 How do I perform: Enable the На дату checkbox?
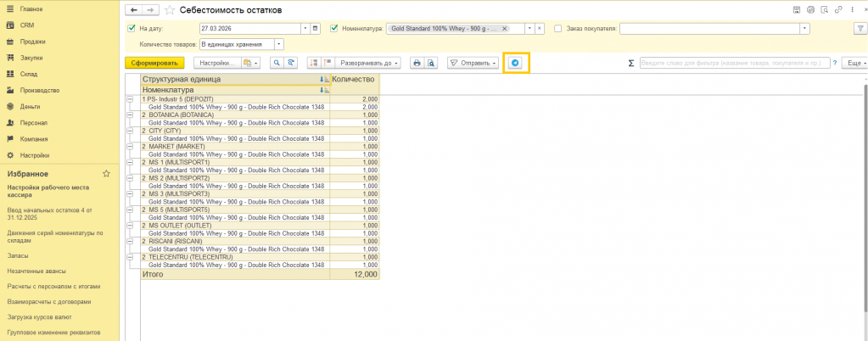coord(132,28)
